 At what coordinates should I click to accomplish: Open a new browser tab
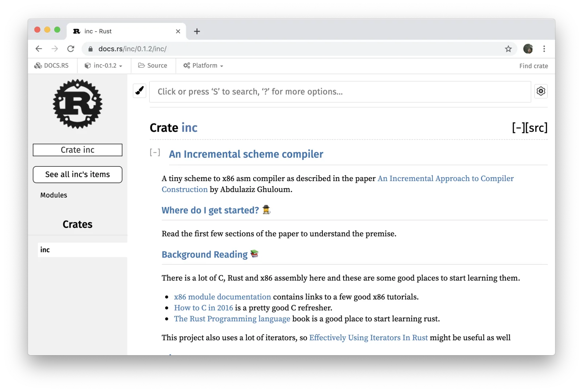pos(197,31)
